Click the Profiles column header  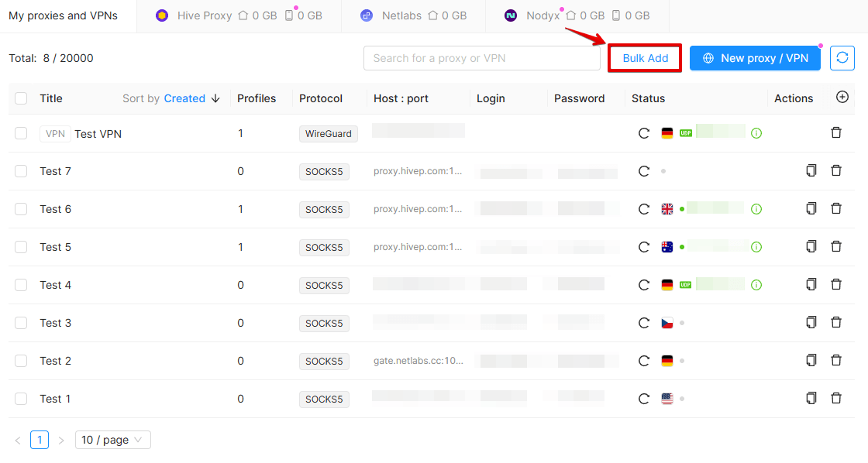[x=257, y=98]
